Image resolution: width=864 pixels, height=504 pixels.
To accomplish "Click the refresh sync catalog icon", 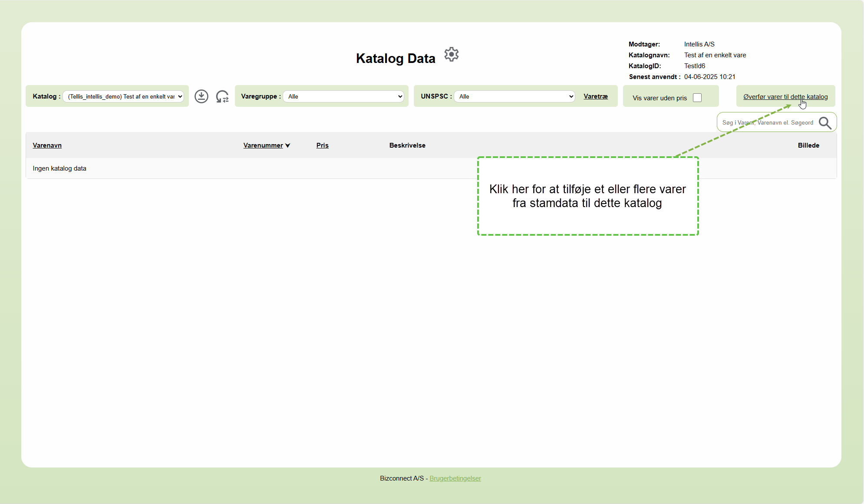I will [222, 96].
